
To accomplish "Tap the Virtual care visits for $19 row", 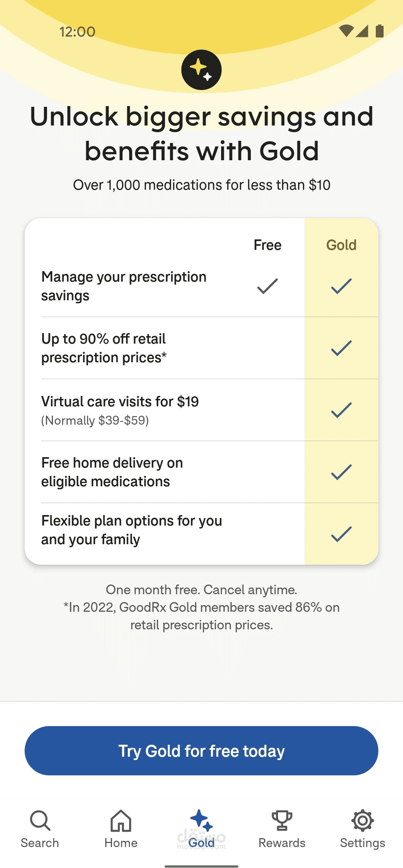I will click(x=120, y=402).
